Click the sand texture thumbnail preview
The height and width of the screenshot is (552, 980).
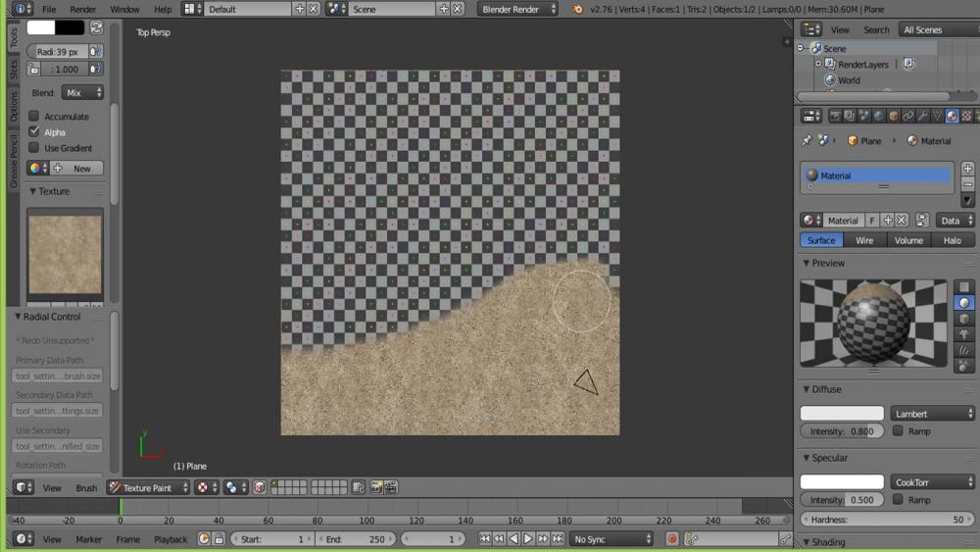click(66, 254)
